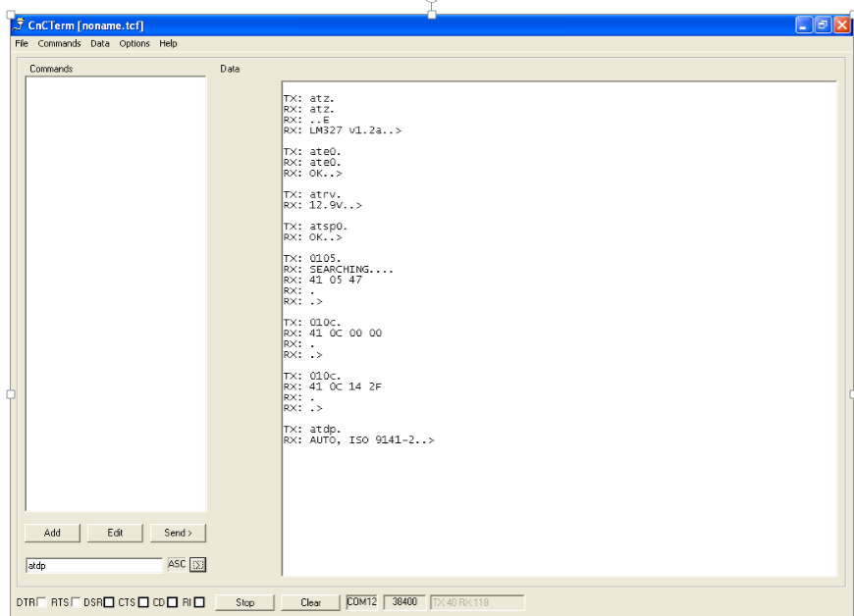Viewport: 854px width, 616px height.
Task: Click the line 'RX: 12.9V..>'
Action: [x=322, y=206]
